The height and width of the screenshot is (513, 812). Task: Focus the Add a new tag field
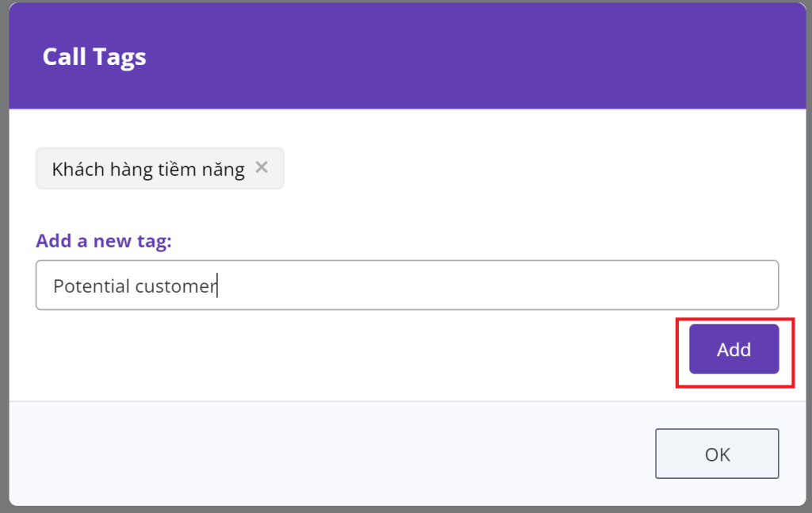pos(407,285)
